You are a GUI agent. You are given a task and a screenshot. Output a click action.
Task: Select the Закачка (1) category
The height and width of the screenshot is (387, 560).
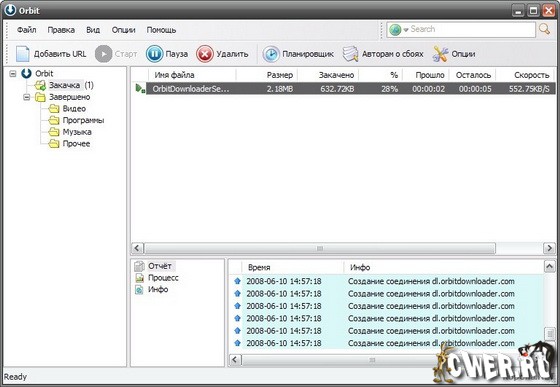pyautogui.click(x=71, y=85)
